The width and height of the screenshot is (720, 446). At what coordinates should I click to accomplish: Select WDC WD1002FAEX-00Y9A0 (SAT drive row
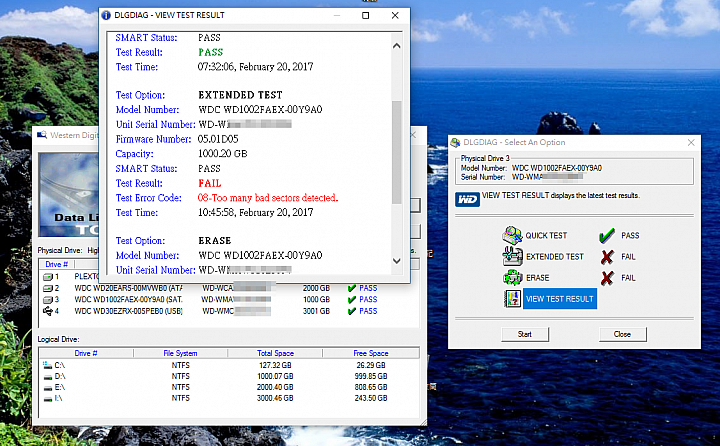coord(230,299)
